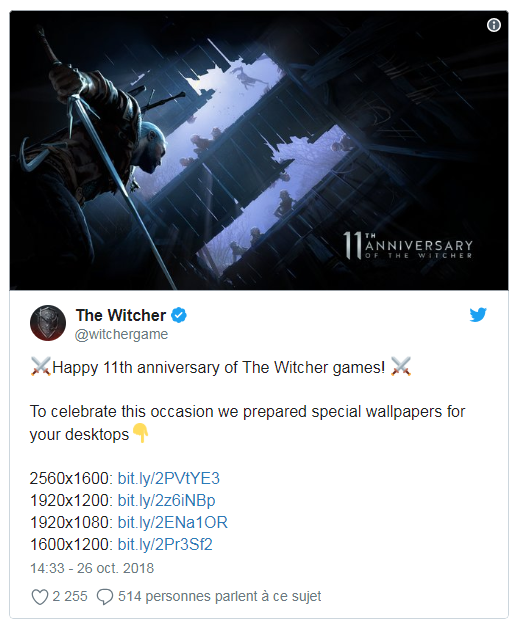Click the crossed swords emoji after games!

401,367
